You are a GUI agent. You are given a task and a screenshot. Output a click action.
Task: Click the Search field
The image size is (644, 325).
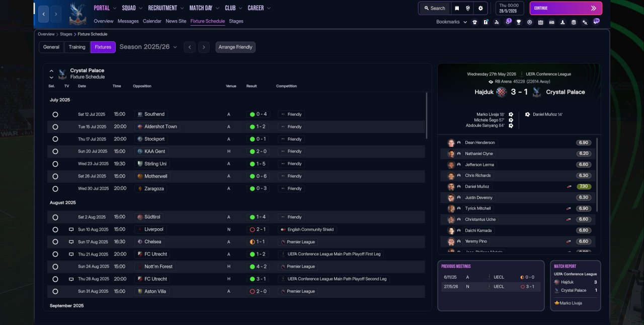[434, 8]
